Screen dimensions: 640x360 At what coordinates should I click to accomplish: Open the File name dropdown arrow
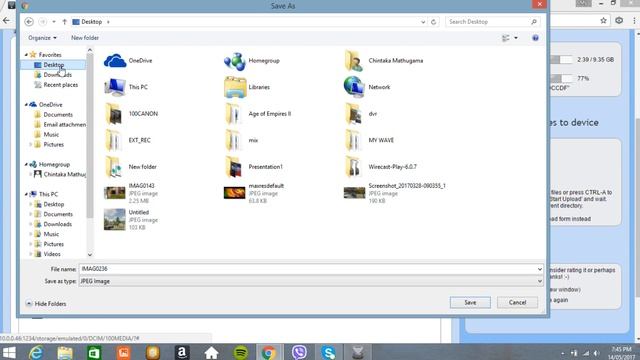click(x=540, y=269)
